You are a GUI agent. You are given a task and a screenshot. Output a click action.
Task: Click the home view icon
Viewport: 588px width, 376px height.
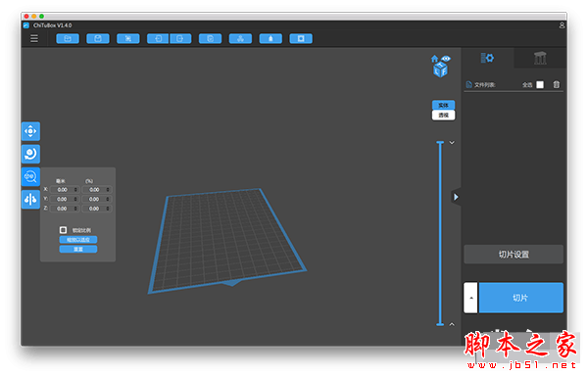click(x=434, y=59)
